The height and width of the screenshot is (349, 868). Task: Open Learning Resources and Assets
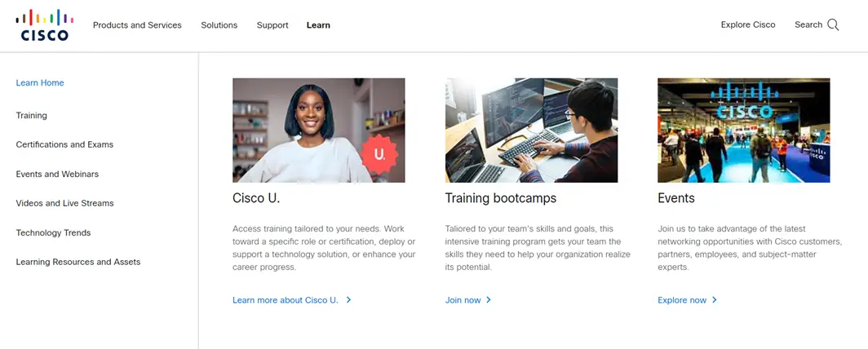tap(78, 263)
